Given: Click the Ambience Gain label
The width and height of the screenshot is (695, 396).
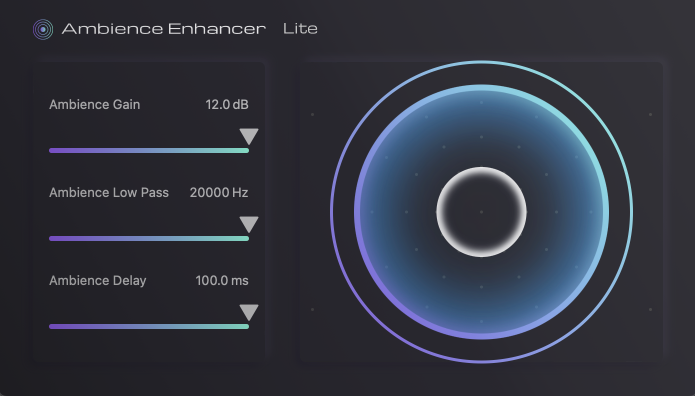Looking at the screenshot, I should (94, 105).
